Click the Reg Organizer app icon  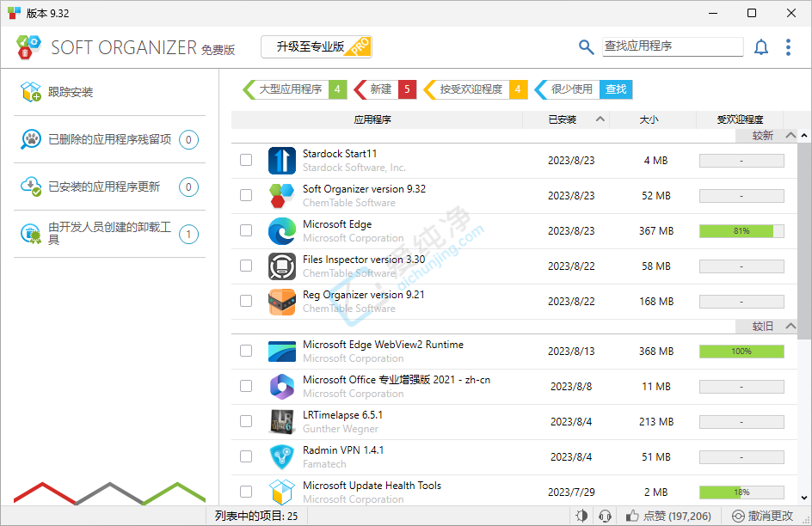tap(282, 301)
